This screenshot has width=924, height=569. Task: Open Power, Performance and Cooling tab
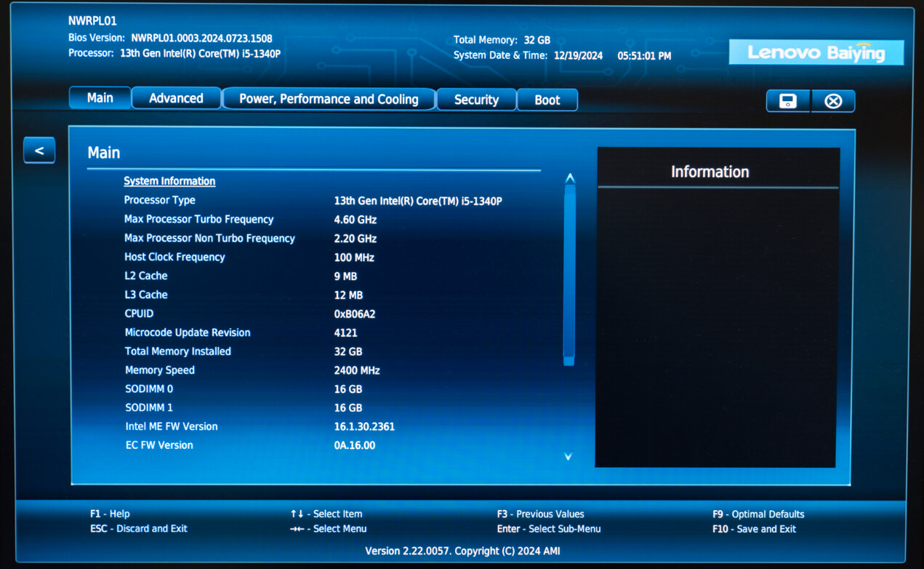(329, 99)
